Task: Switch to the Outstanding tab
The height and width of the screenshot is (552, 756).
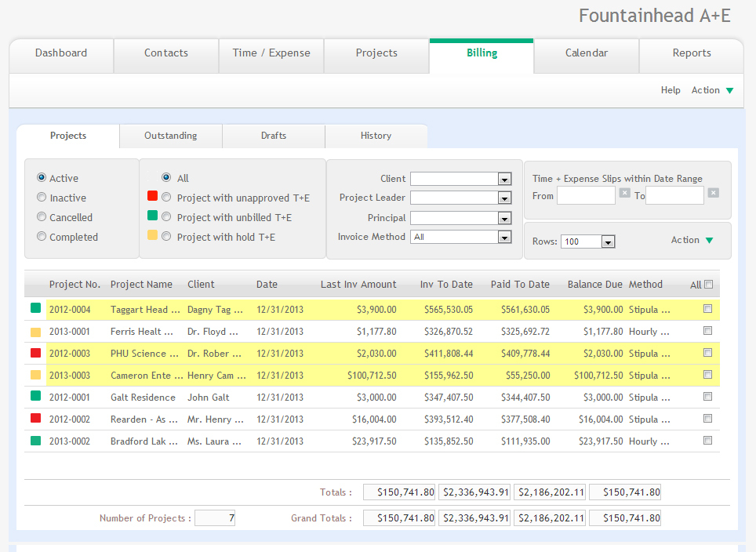Action: click(x=170, y=136)
